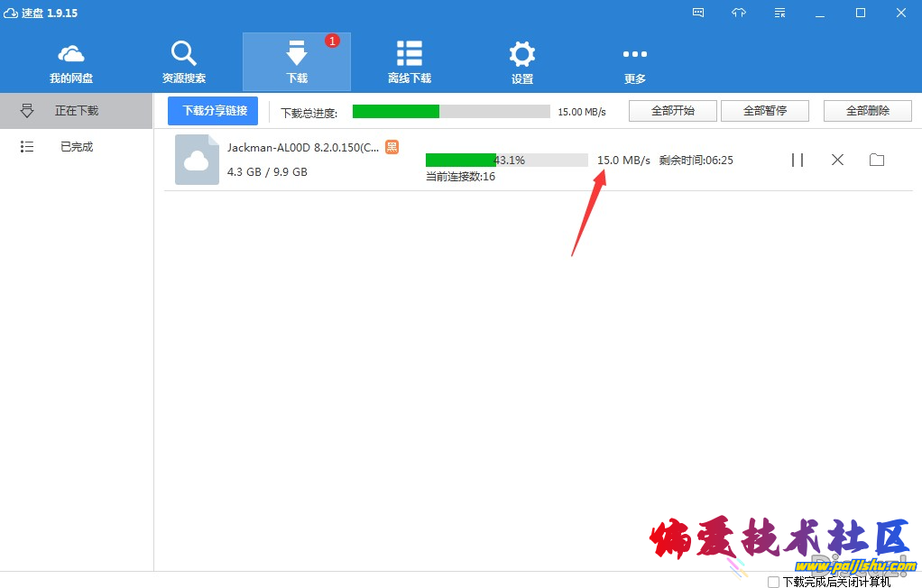Enable shutdown computer after download completes

click(773, 582)
